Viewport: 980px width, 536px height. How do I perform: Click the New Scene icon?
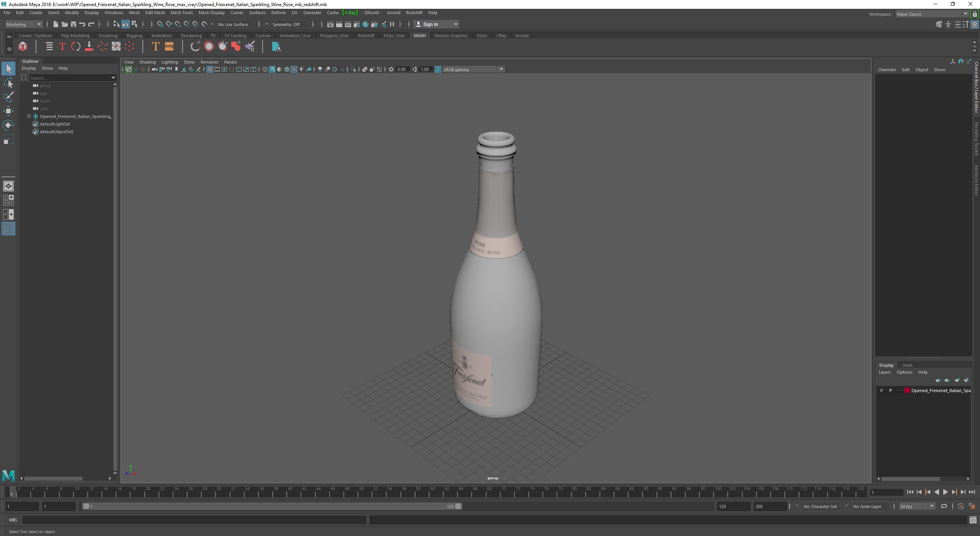coord(56,25)
